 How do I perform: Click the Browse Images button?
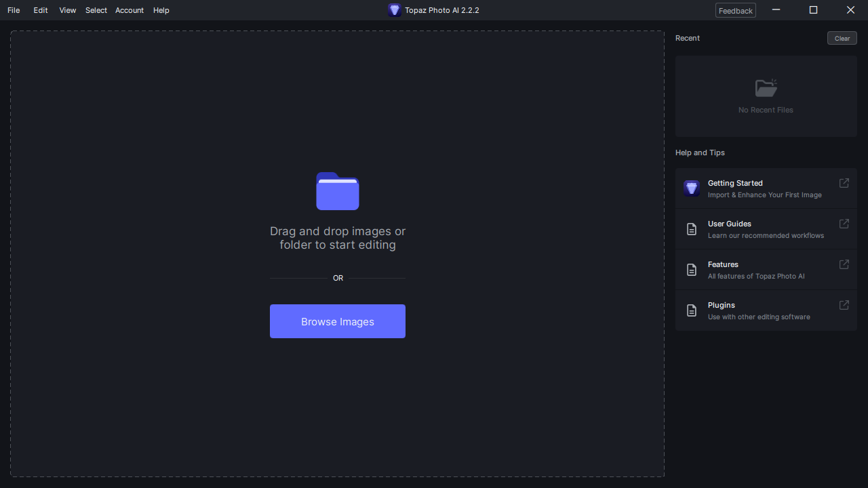(x=337, y=321)
